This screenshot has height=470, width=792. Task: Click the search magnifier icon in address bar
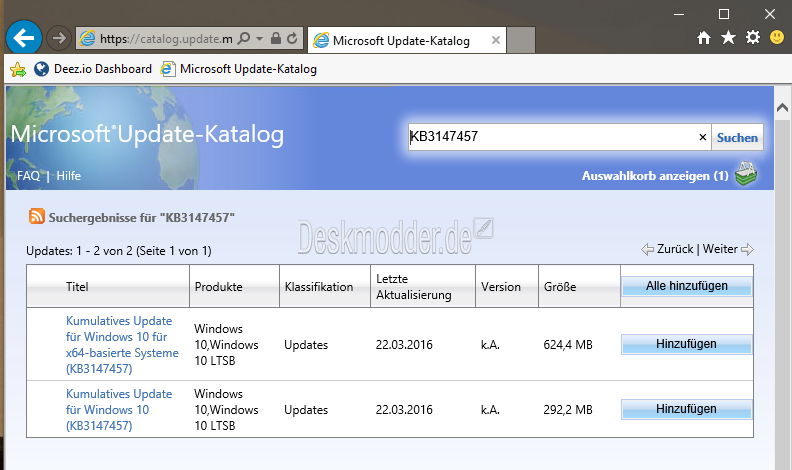pos(244,38)
